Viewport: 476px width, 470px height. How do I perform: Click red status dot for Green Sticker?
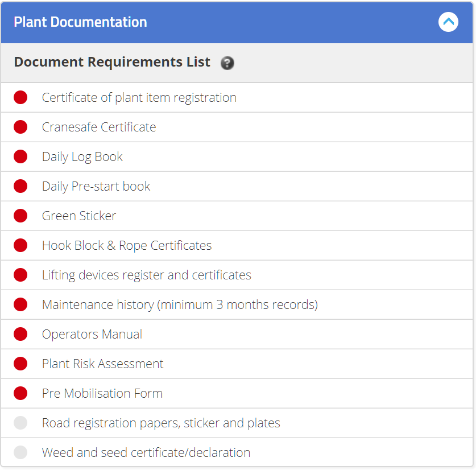click(x=20, y=216)
